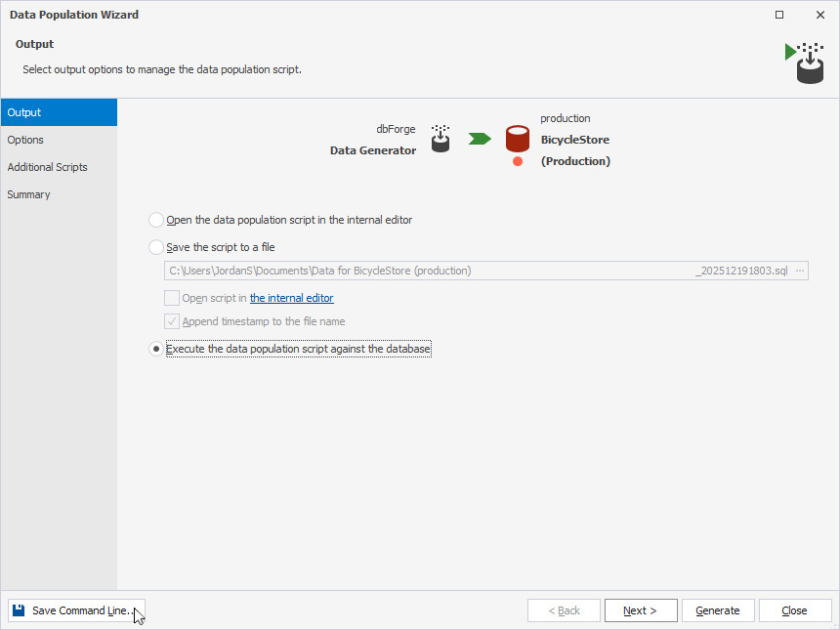Click the production connection label
This screenshot has height=630, width=840.
pyautogui.click(x=566, y=118)
